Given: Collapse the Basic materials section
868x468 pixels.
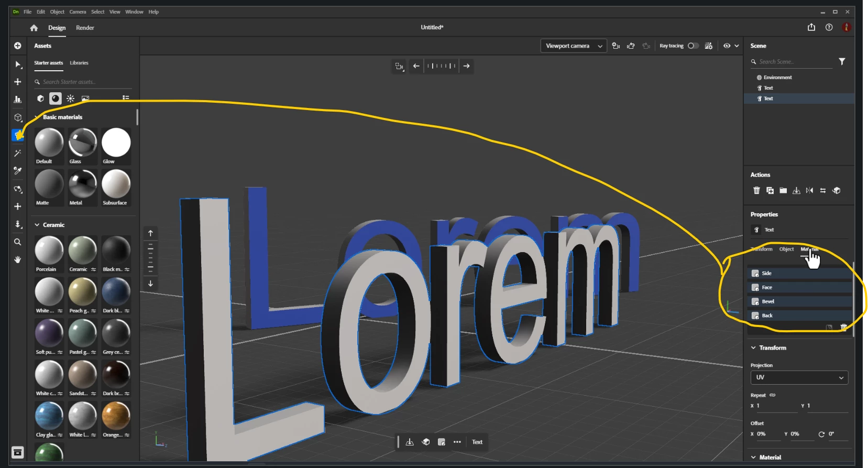Looking at the screenshot, I should point(37,117).
